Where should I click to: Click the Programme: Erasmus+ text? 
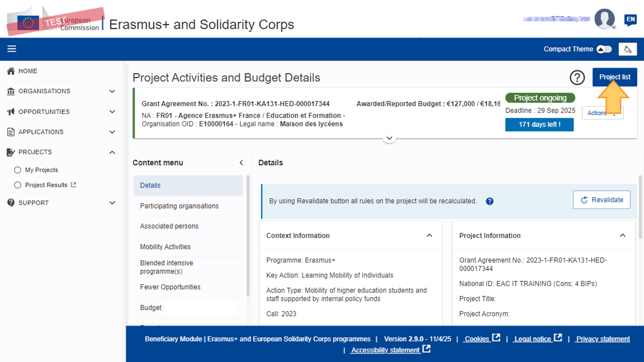(x=301, y=260)
